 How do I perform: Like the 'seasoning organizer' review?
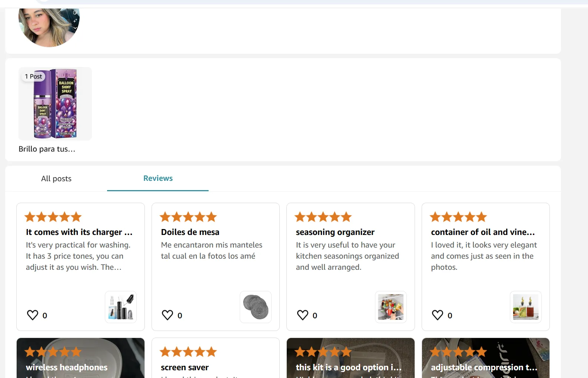pyautogui.click(x=303, y=315)
